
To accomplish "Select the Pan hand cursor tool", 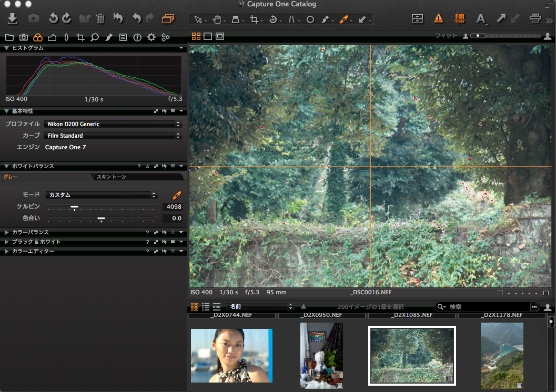I will [x=217, y=19].
